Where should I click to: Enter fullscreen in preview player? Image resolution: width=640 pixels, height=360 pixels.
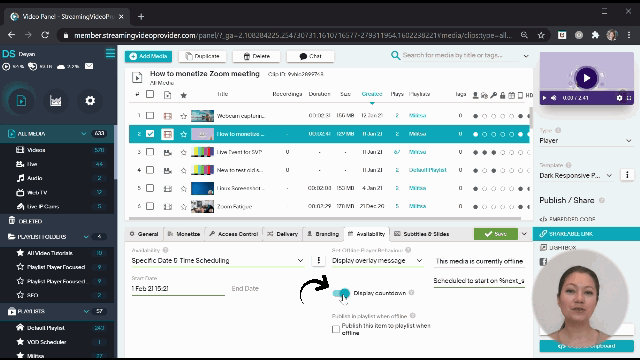629,98
